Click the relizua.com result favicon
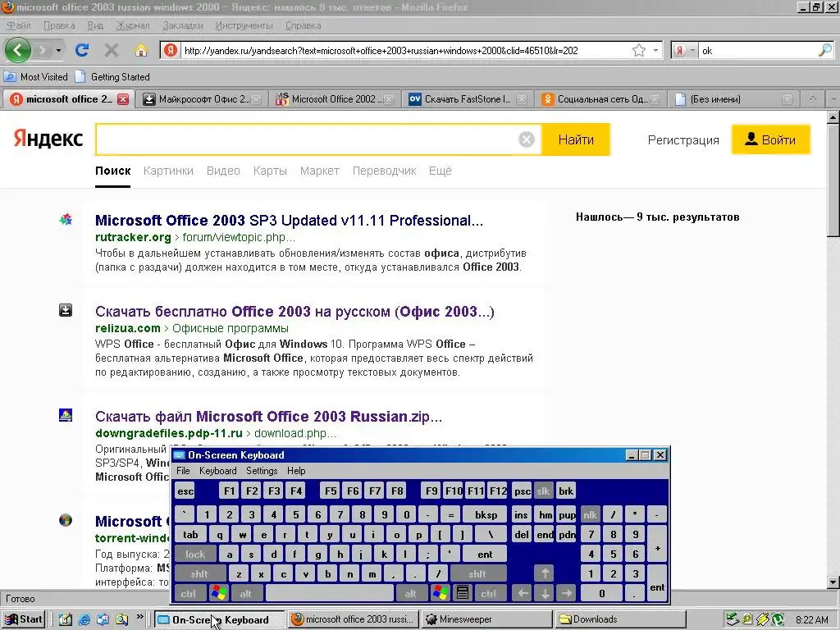840x630 pixels. click(66, 310)
